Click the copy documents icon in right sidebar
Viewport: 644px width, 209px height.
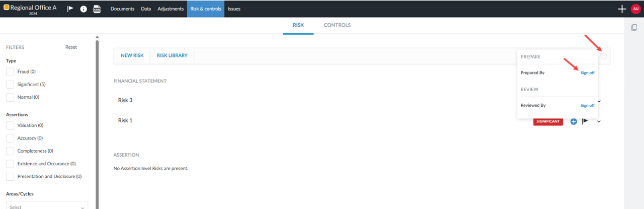point(634,28)
